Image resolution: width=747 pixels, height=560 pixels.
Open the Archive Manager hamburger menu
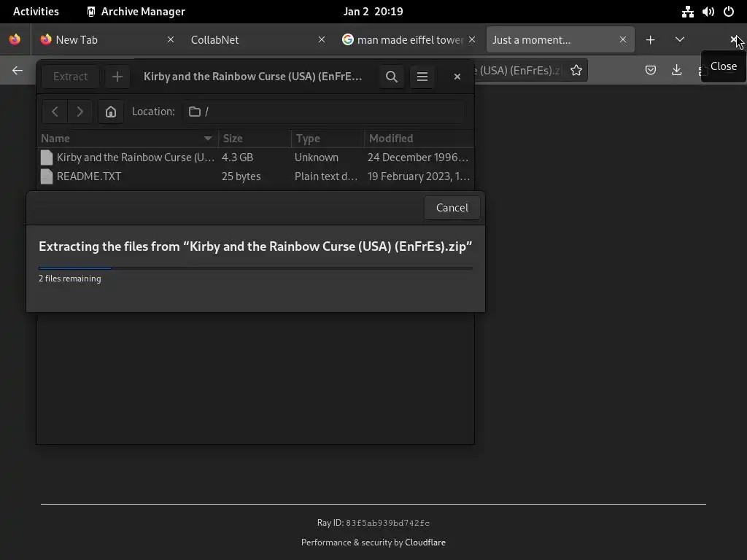(x=422, y=77)
